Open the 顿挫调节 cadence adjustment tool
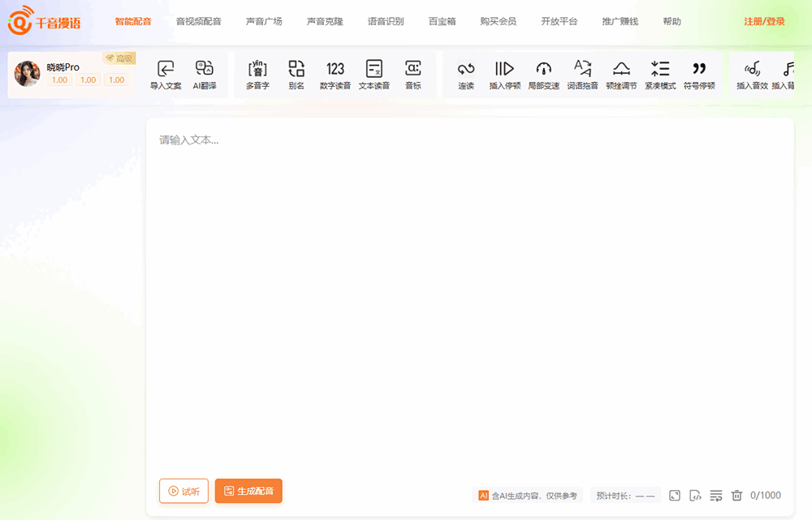This screenshot has width=812, height=520. tap(621, 75)
